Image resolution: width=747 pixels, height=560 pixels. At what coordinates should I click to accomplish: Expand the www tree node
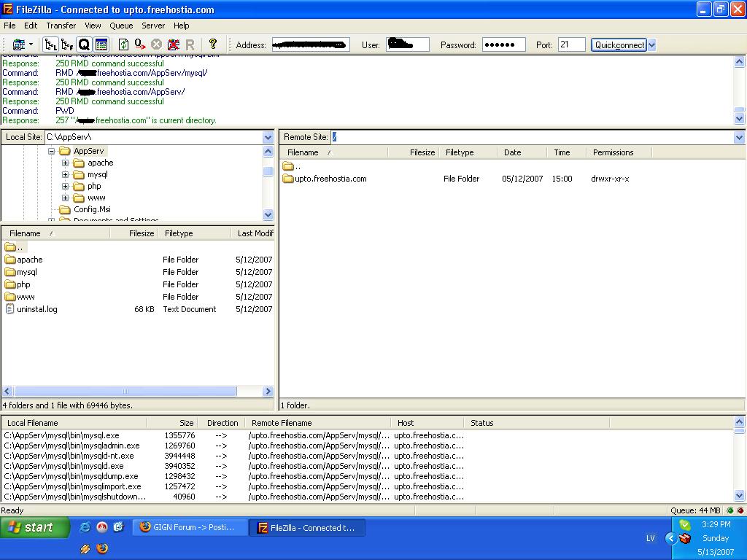(x=65, y=198)
